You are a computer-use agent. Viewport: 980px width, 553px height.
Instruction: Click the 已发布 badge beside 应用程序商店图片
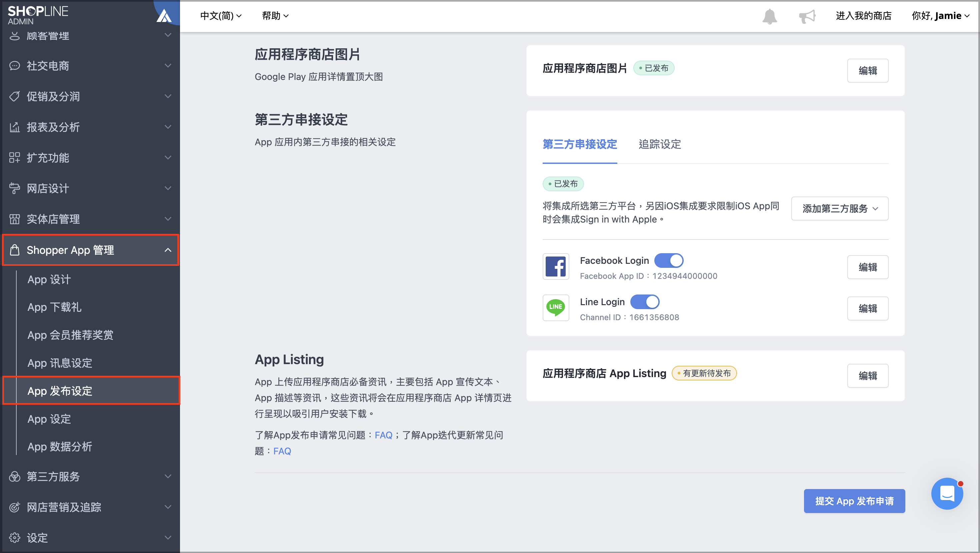click(x=654, y=68)
